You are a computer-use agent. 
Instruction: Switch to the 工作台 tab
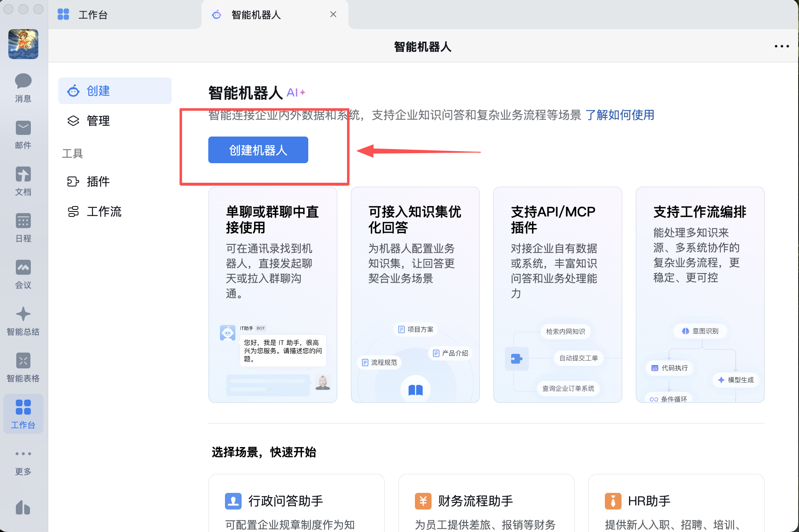[x=92, y=15]
